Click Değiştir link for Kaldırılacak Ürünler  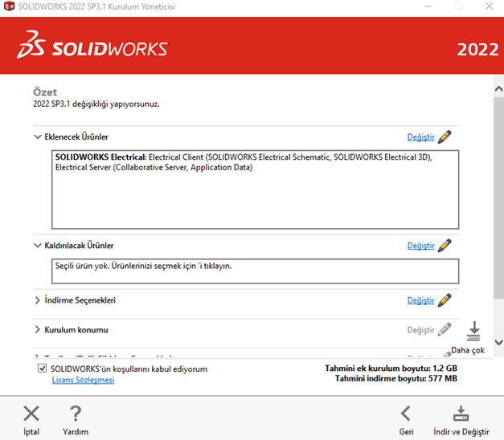420,246
